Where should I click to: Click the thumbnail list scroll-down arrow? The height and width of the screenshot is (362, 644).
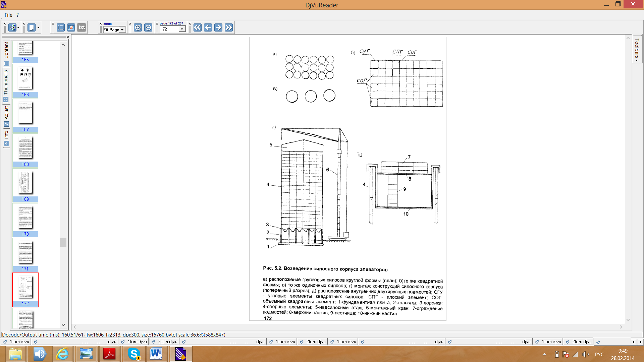[63, 325]
